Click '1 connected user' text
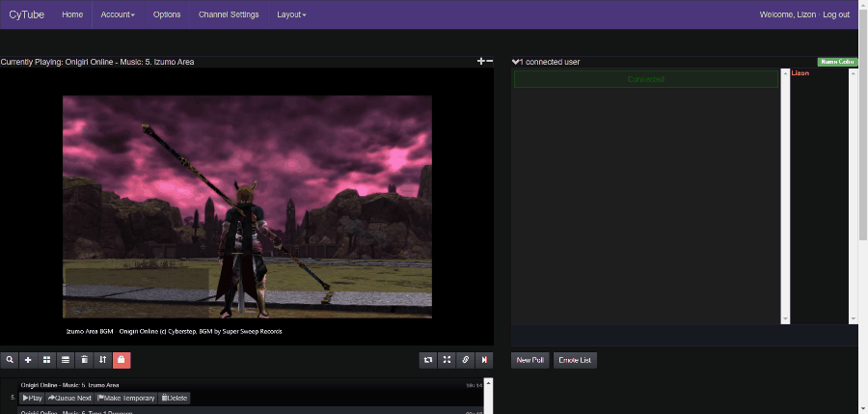Image resolution: width=868 pixels, height=414 pixels. (551, 62)
